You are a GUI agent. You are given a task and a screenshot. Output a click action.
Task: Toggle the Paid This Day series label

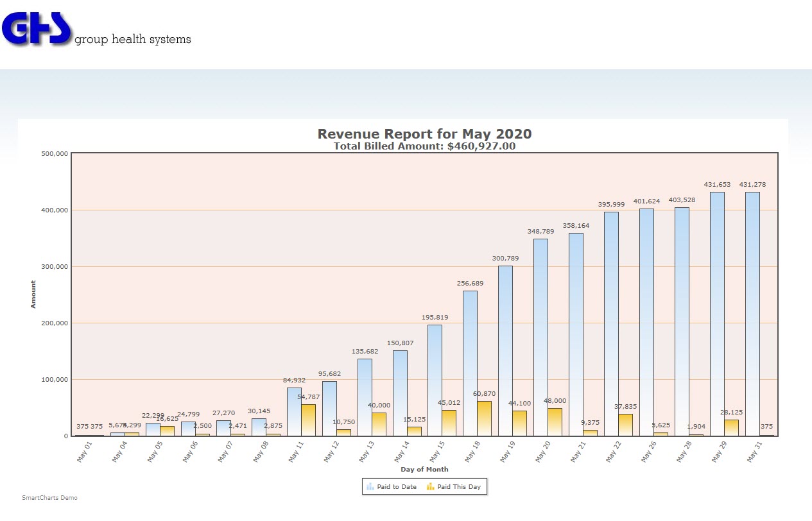[x=459, y=487]
